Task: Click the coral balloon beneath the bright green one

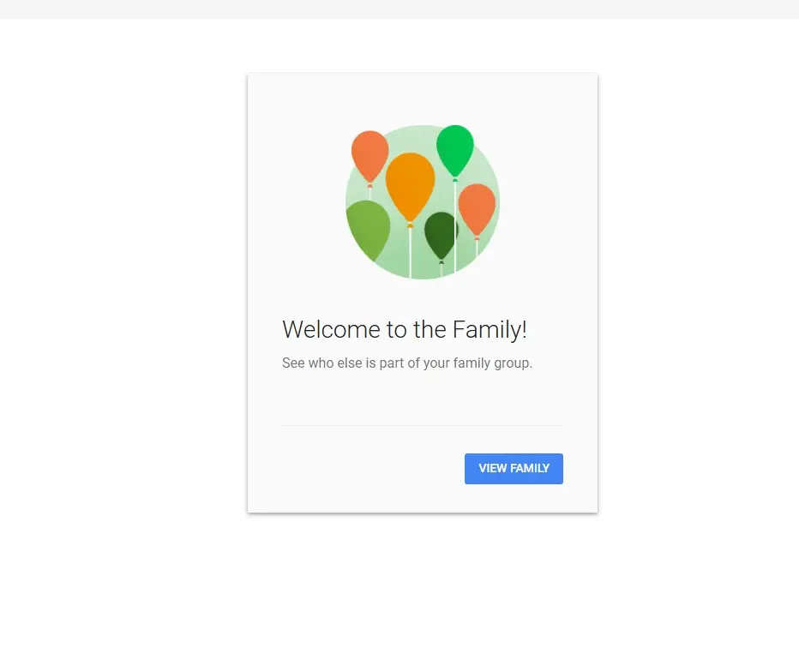Action: (477, 209)
